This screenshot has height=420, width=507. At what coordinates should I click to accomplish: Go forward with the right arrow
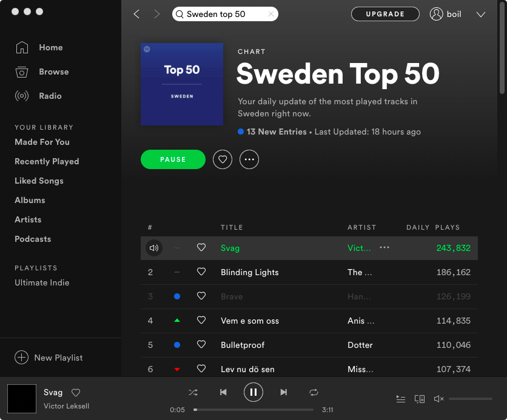(157, 14)
